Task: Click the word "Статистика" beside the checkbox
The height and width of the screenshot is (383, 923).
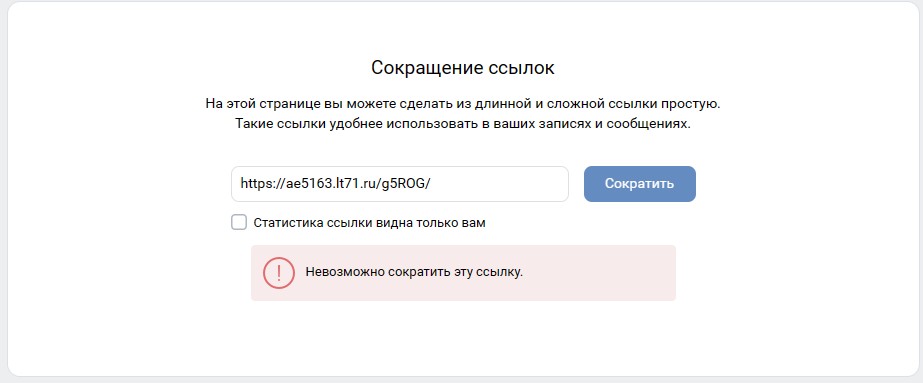Action: [x=283, y=223]
